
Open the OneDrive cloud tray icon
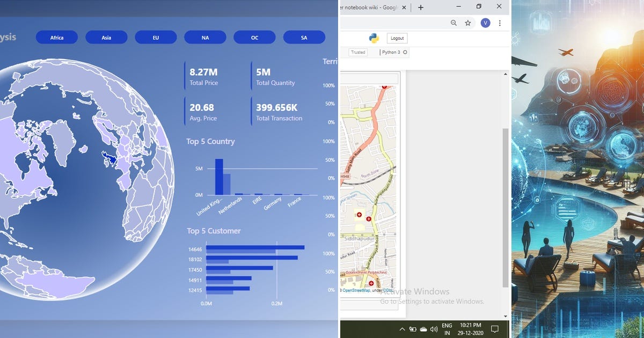click(423, 329)
